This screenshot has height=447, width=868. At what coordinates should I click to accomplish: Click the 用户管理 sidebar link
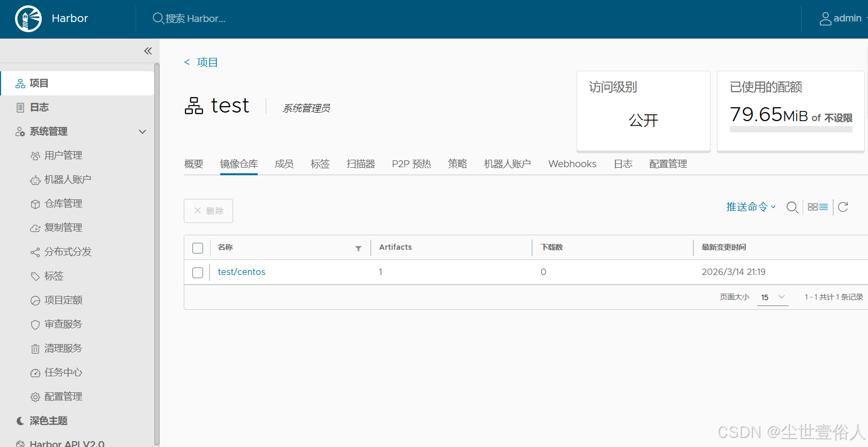pyautogui.click(x=63, y=155)
